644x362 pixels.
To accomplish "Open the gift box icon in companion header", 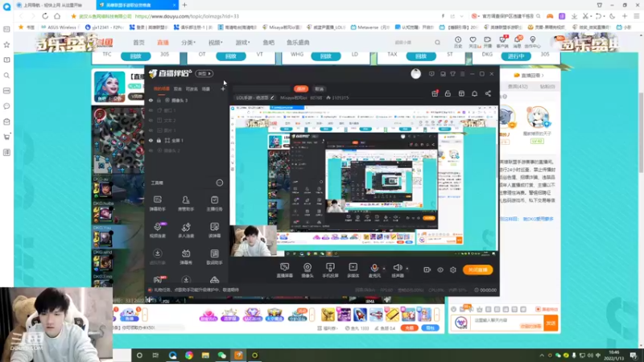I will [x=435, y=93].
